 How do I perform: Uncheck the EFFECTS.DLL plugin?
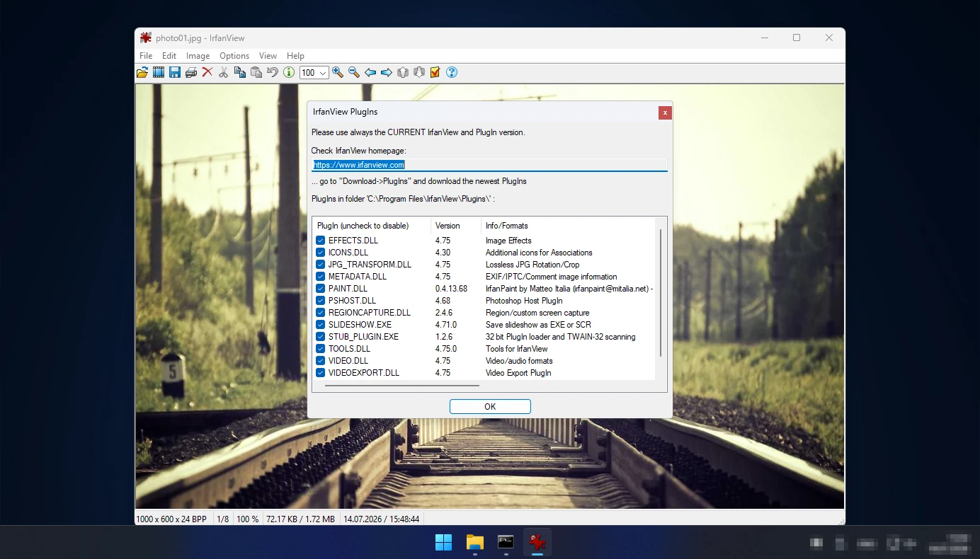(x=321, y=241)
